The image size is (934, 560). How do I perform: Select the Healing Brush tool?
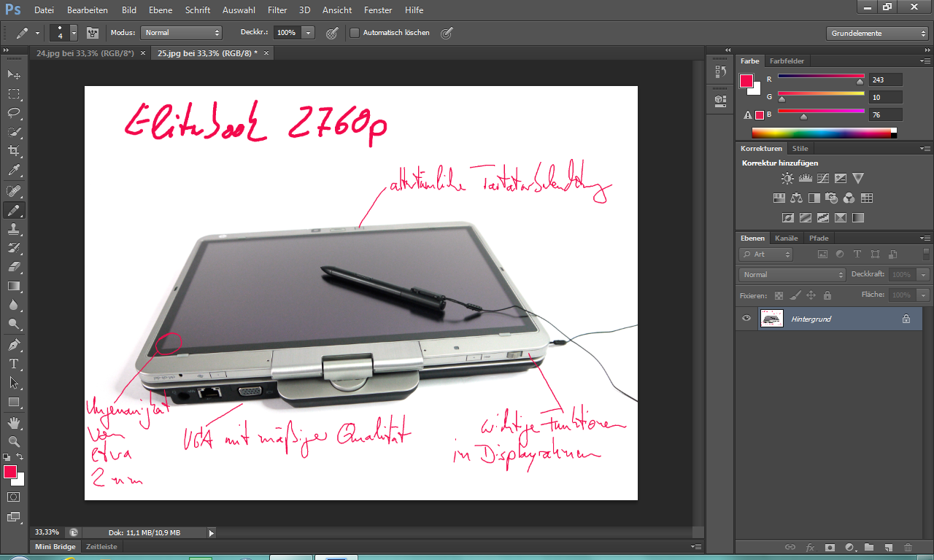[x=14, y=191]
